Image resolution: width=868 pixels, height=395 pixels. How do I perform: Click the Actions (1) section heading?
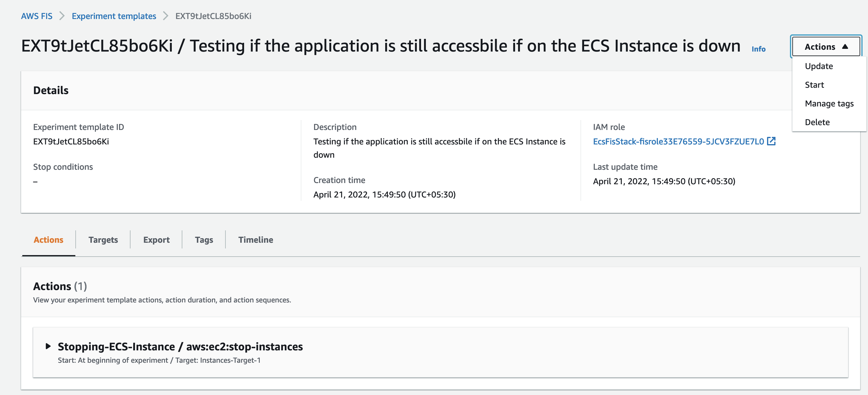coord(60,286)
